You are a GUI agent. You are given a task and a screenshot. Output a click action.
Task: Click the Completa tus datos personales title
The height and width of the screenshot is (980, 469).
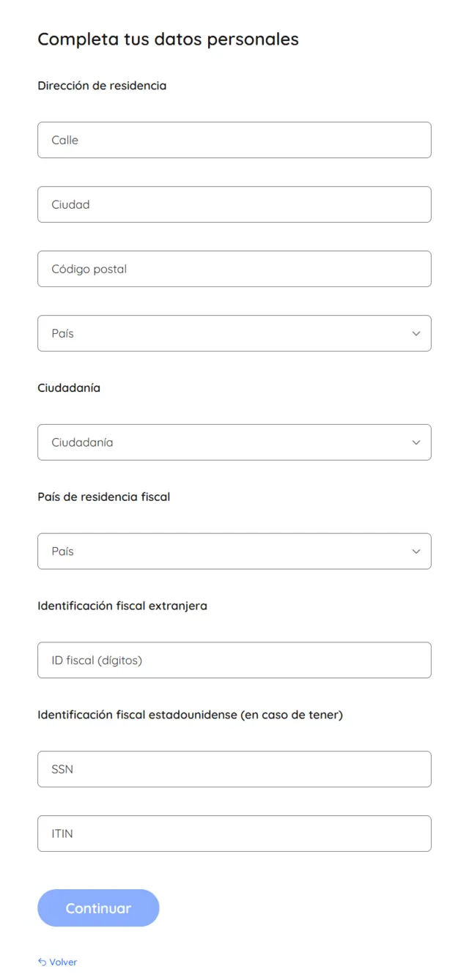[x=168, y=40]
